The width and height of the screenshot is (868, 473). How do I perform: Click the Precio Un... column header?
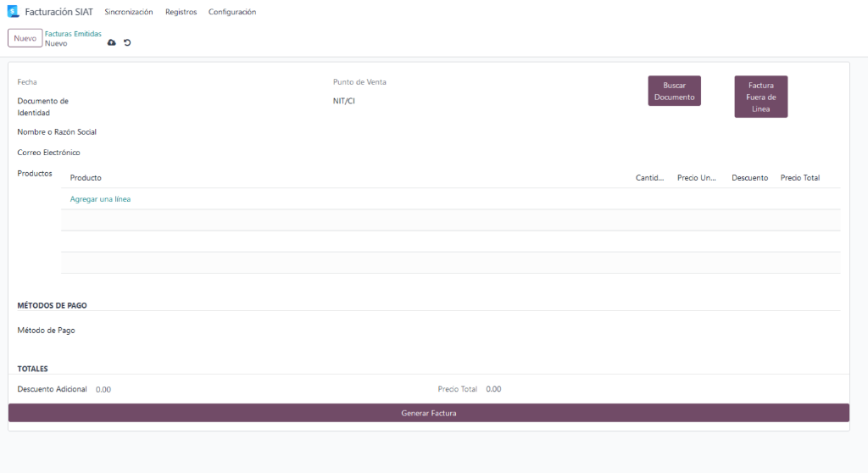697,178
